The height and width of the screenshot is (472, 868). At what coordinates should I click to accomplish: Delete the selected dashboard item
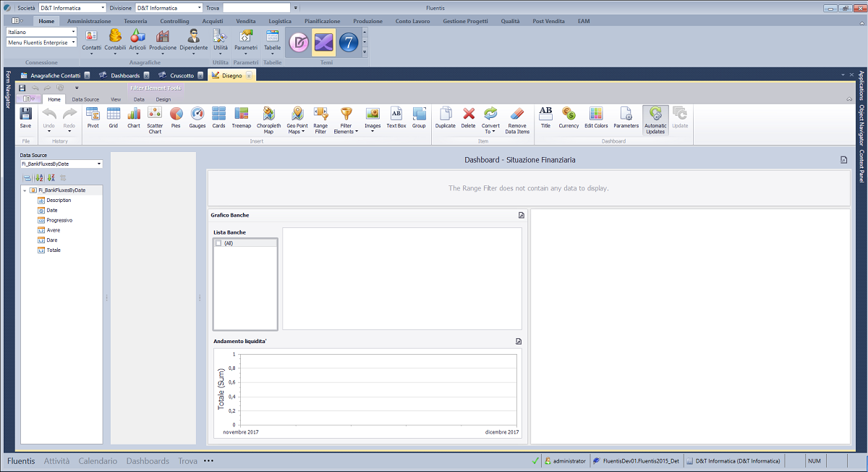(469, 117)
